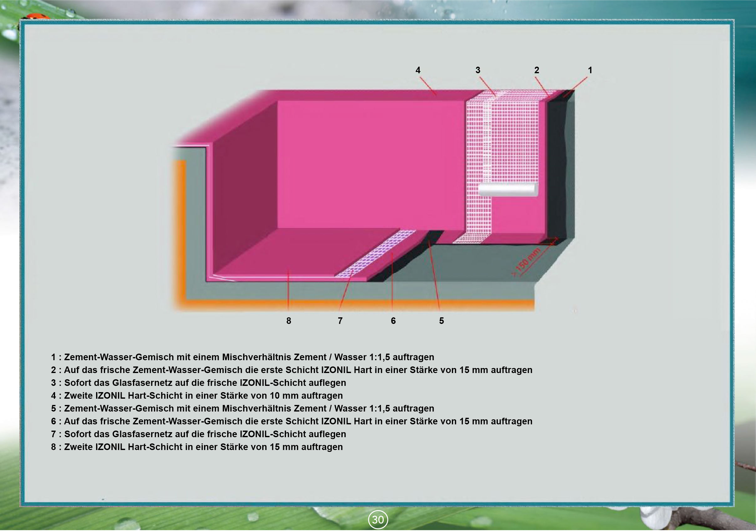Click the page number 30 circle
This screenshot has height=532, width=756.
click(x=378, y=519)
